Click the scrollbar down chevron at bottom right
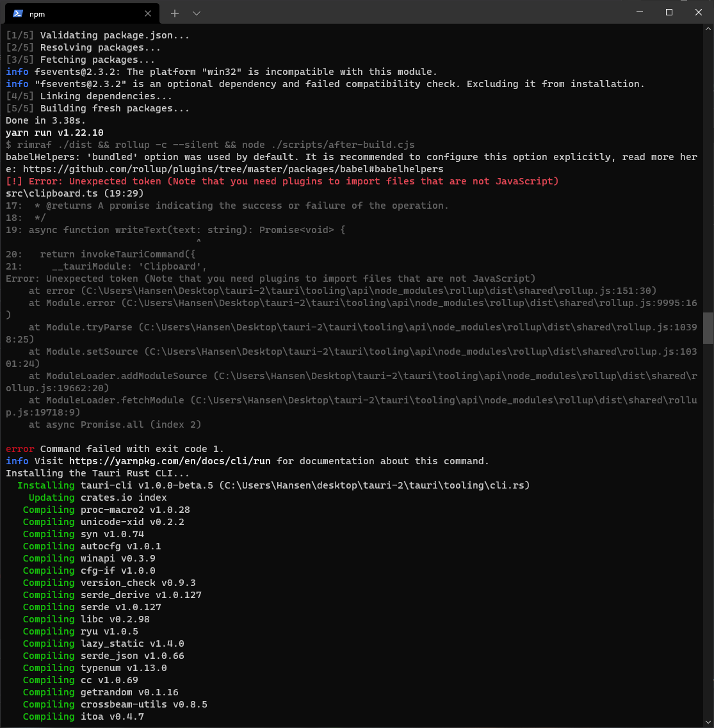 [x=708, y=722]
